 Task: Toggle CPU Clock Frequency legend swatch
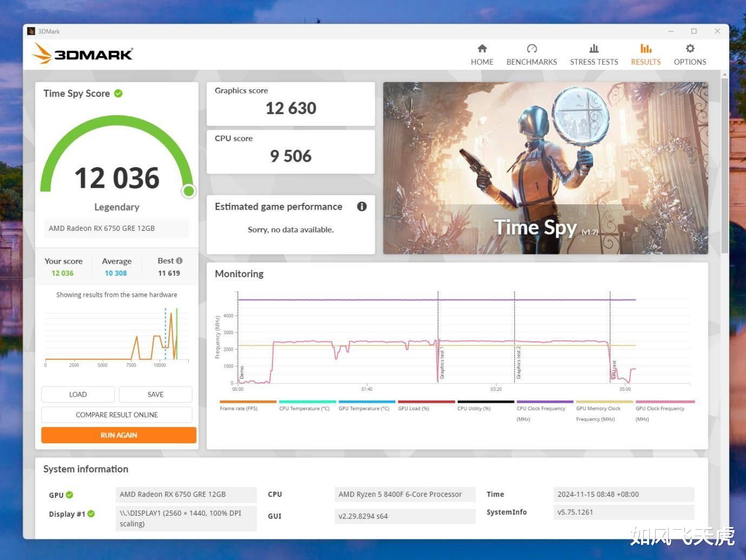pos(545,402)
